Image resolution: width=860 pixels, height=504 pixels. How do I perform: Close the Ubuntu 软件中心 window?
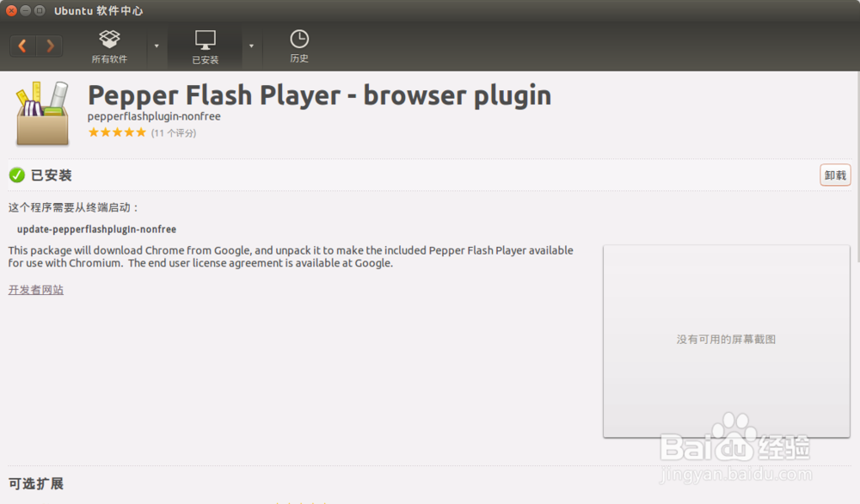tap(11, 10)
